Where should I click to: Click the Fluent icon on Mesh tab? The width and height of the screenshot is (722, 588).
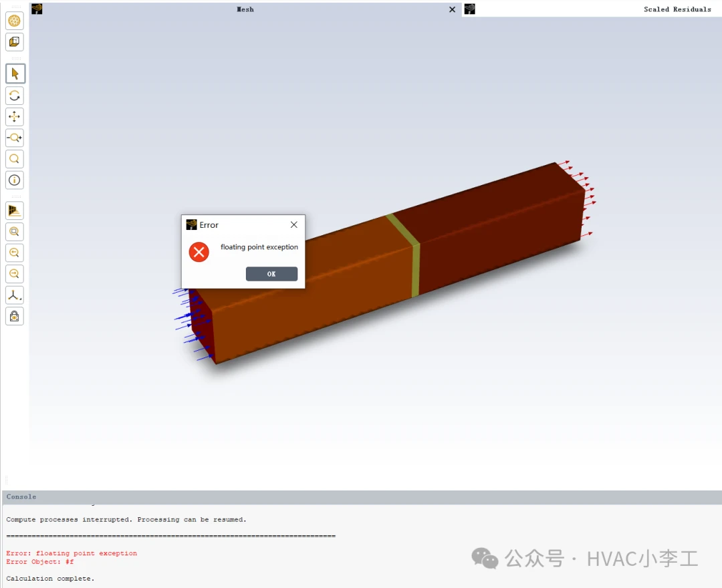(x=37, y=9)
